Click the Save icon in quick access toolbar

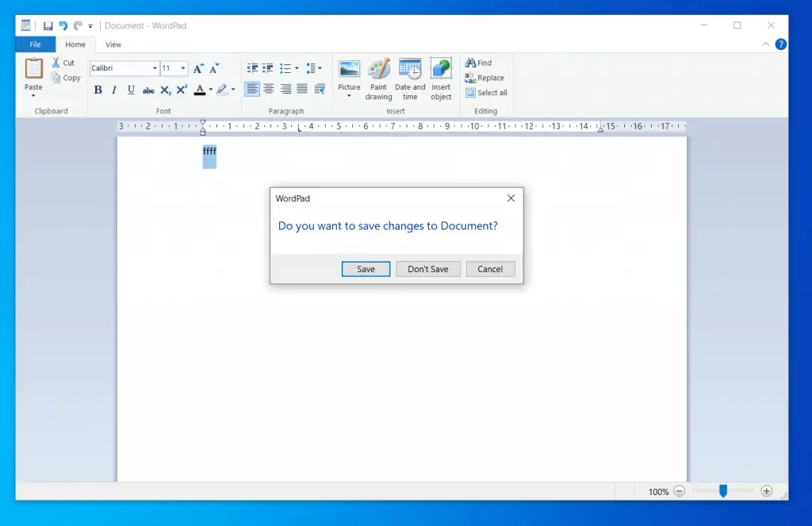pos(48,25)
